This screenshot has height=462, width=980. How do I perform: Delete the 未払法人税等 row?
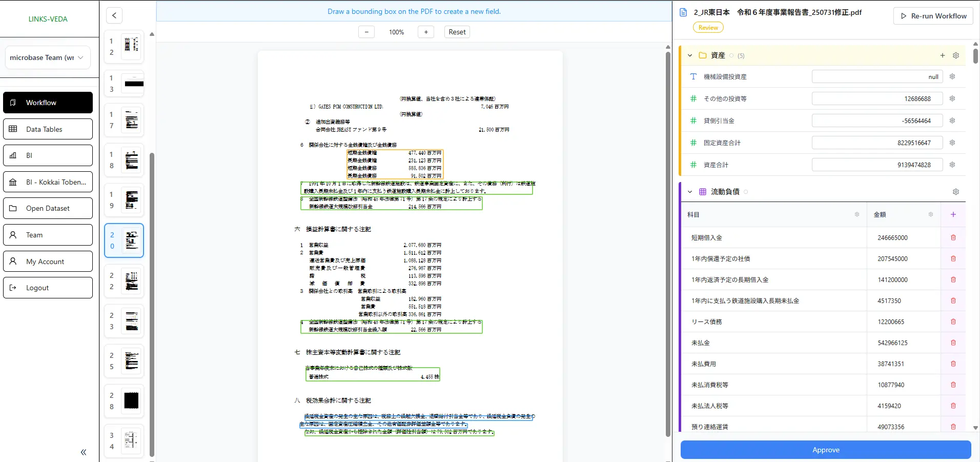point(953,406)
